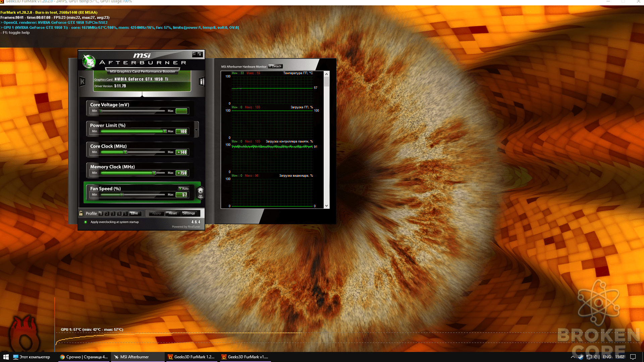
Task: Click the MSI Afterburner dragon logo
Action: pyautogui.click(x=89, y=62)
